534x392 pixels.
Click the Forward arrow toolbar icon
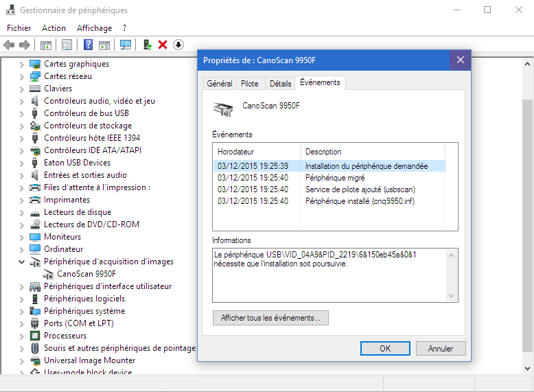point(25,45)
